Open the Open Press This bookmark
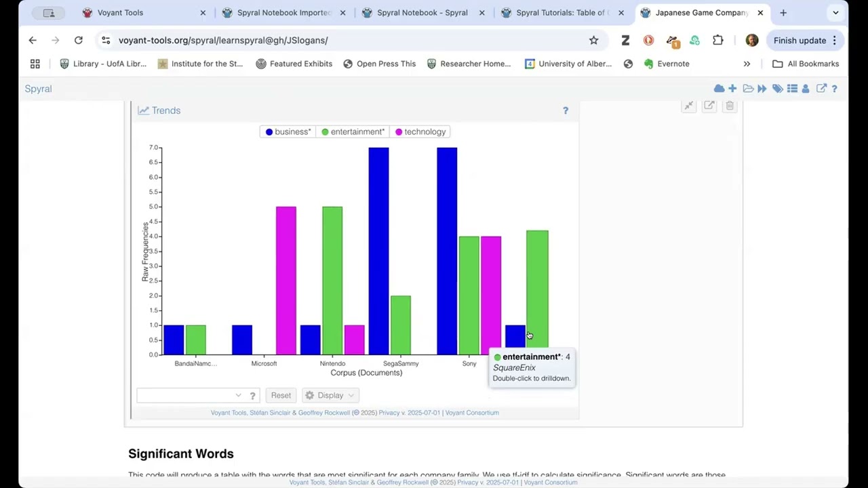This screenshot has width=868, height=488. point(380,64)
